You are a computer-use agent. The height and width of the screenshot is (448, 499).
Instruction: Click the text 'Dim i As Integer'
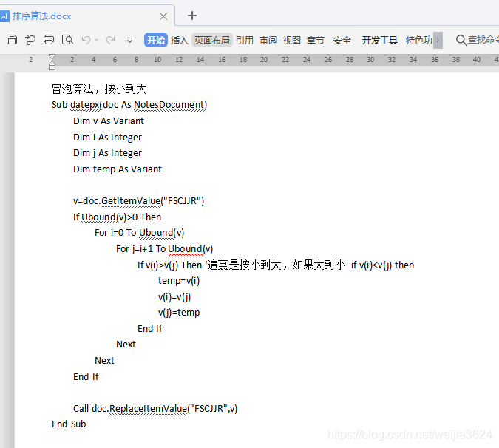[x=108, y=138]
